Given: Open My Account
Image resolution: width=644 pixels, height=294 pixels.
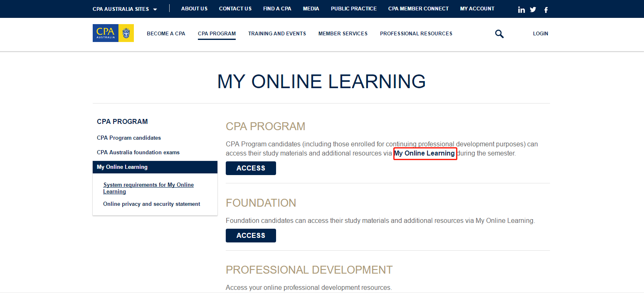Looking at the screenshot, I should [477, 9].
